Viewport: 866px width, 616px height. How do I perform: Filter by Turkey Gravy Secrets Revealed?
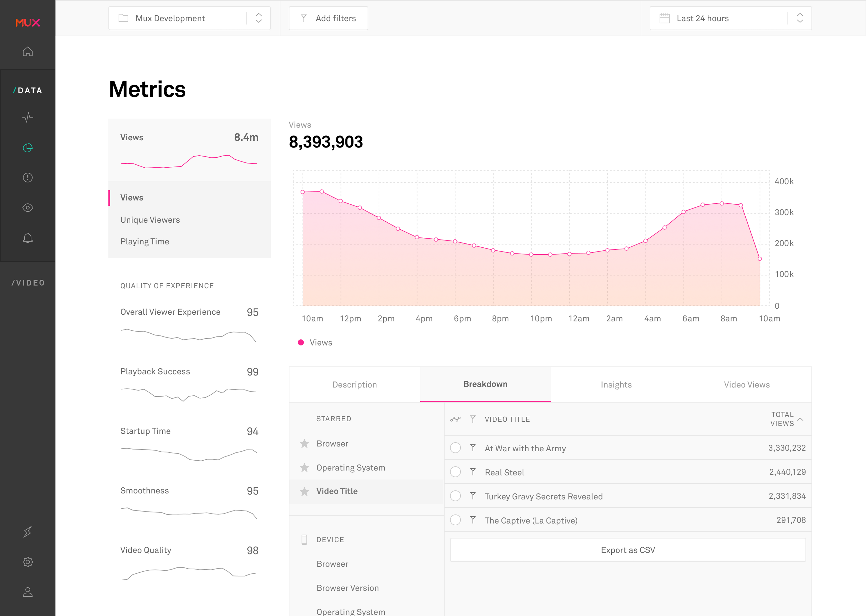coord(473,496)
